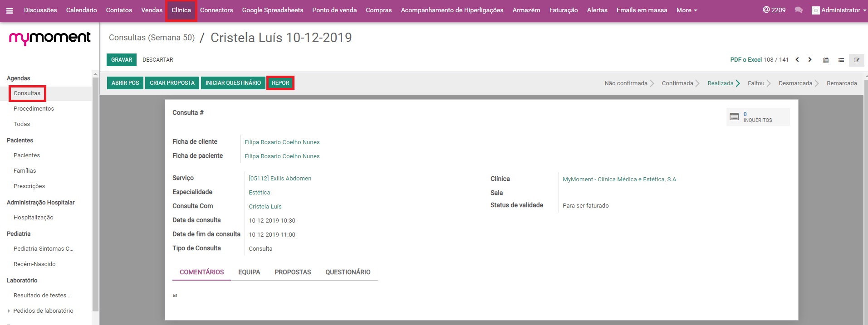This screenshot has width=868, height=325.
Task: Switch to the Questionário tab
Action: pos(348,272)
